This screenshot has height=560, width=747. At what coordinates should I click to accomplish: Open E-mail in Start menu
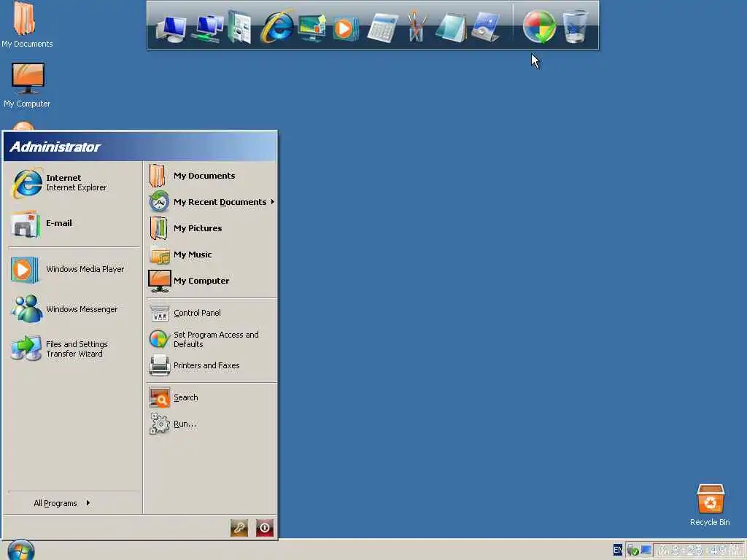[x=74, y=224]
